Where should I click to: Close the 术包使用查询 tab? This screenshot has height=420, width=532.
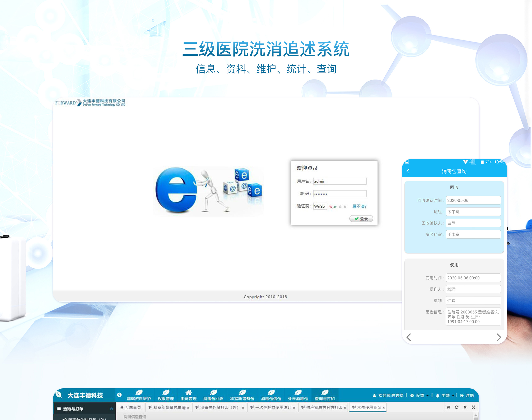point(384,408)
